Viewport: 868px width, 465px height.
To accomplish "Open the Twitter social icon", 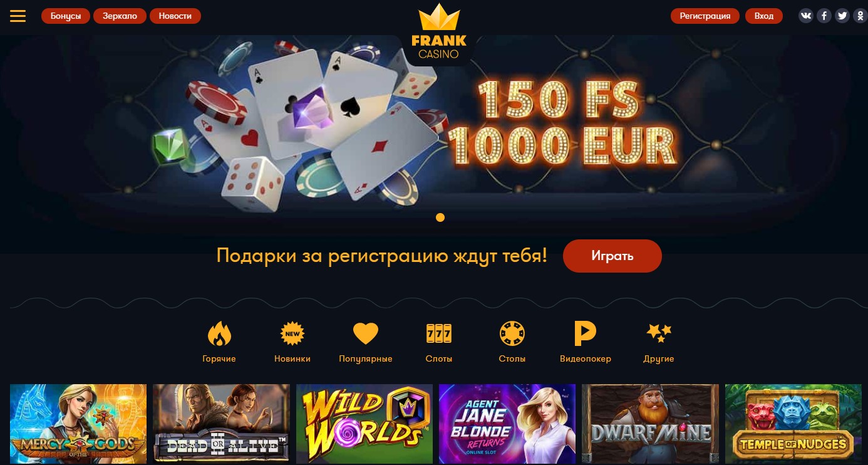I will [842, 16].
